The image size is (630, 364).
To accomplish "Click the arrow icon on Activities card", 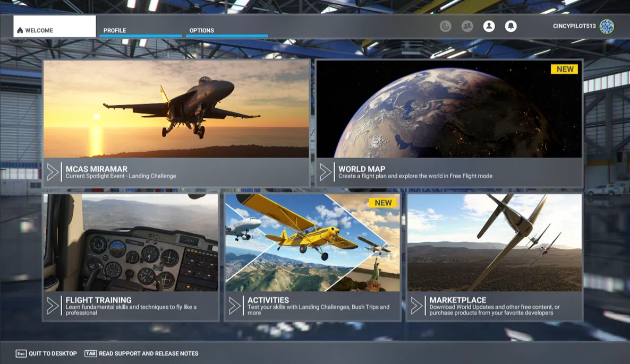I will (x=235, y=305).
